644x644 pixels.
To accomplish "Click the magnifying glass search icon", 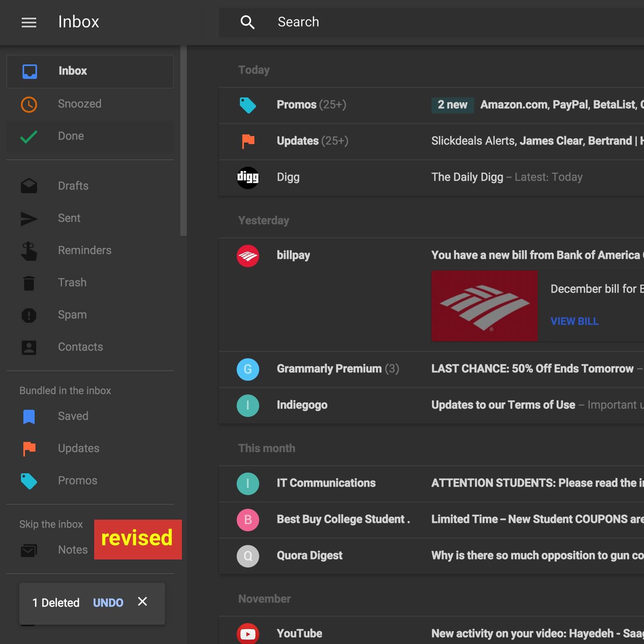I will click(248, 22).
